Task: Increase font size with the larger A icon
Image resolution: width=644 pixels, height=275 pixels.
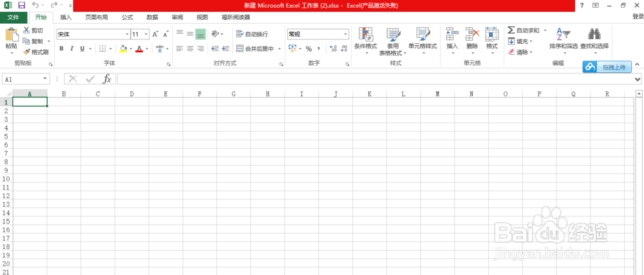Action: 155,35
